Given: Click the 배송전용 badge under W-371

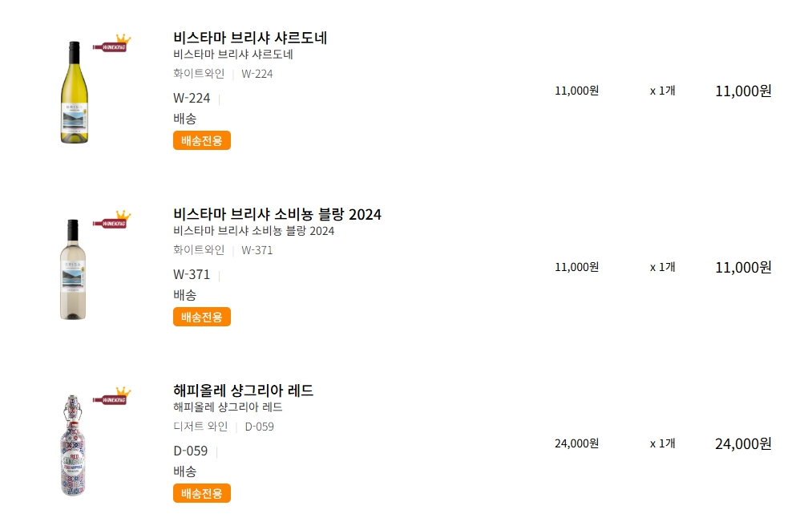Looking at the screenshot, I should [x=202, y=317].
